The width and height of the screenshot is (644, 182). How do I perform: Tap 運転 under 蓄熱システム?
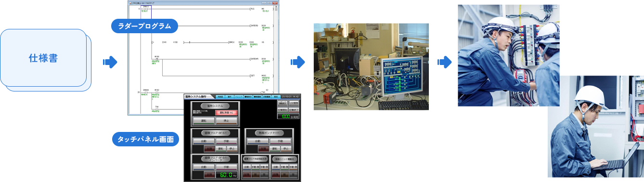(204, 121)
